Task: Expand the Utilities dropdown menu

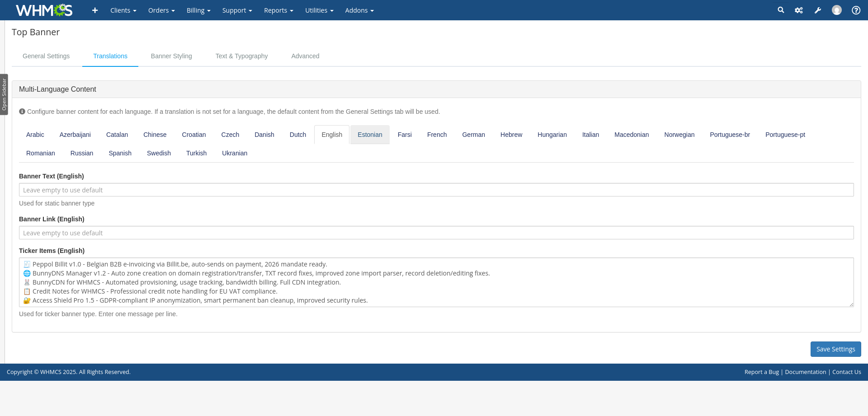Action: click(319, 10)
